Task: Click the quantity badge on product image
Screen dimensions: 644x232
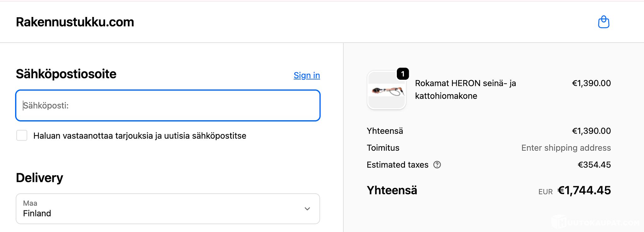Action: click(403, 74)
